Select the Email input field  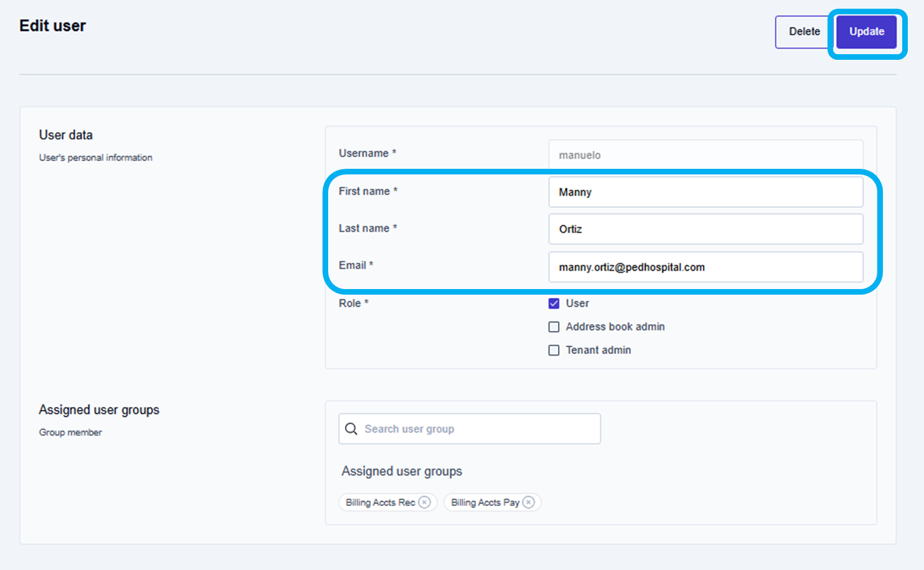pos(705,267)
